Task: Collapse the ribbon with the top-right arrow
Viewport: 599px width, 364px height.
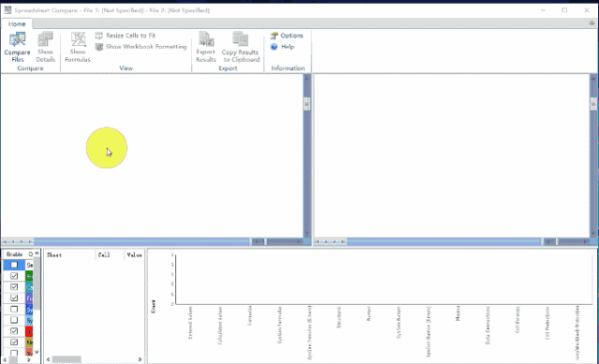Action: coord(592,23)
